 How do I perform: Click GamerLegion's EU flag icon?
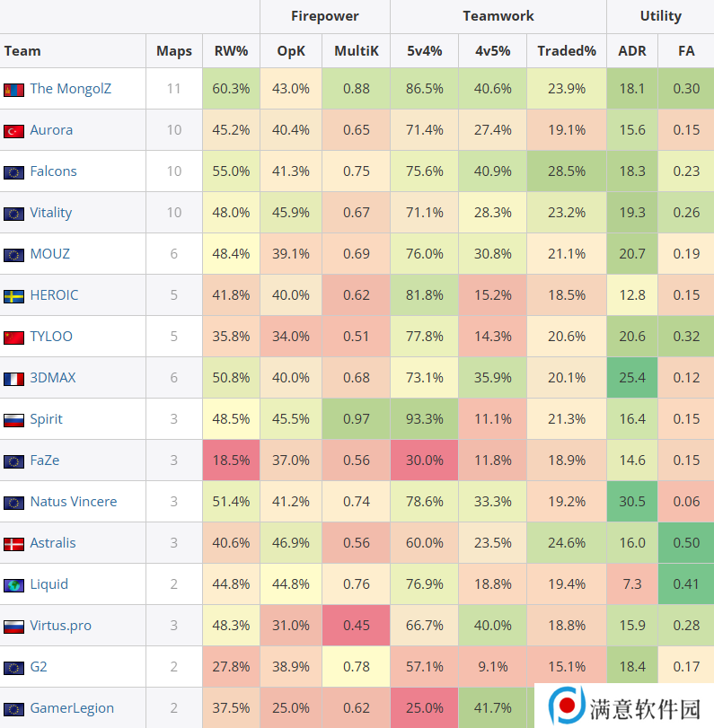[14, 709]
